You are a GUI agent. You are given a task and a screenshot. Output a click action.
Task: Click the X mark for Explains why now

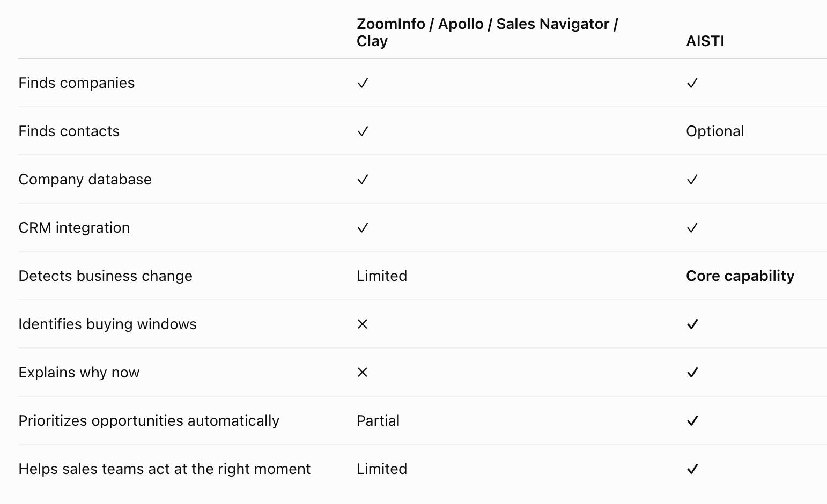[x=363, y=373]
